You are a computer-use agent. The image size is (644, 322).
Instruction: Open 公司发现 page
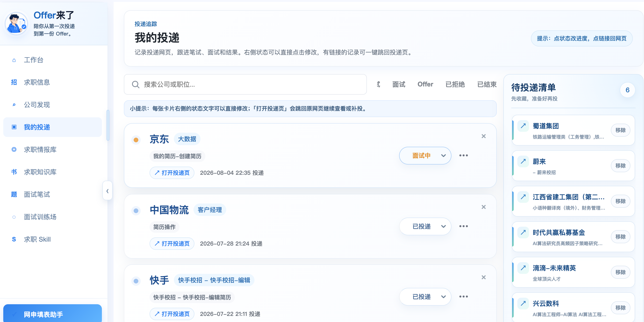click(x=53, y=105)
